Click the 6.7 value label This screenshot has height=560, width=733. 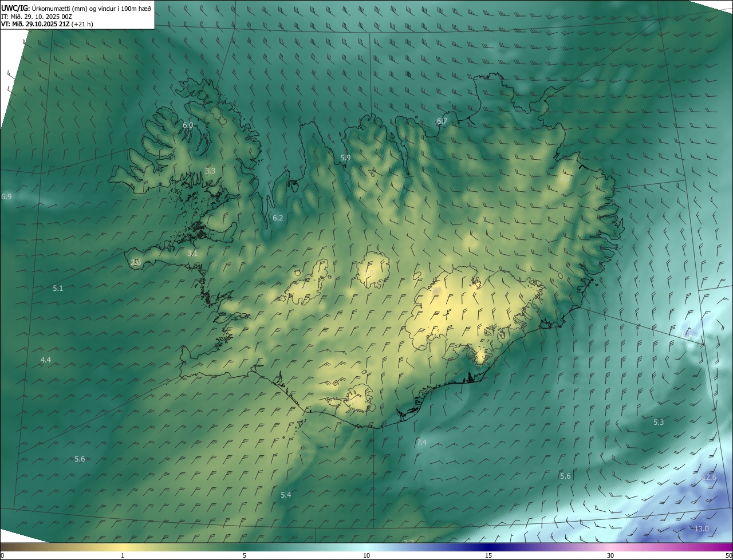pyautogui.click(x=442, y=121)
